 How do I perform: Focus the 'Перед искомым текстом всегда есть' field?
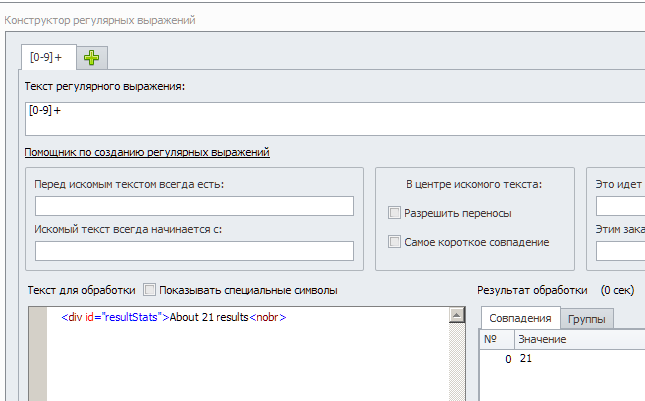[x=194, y=206]
